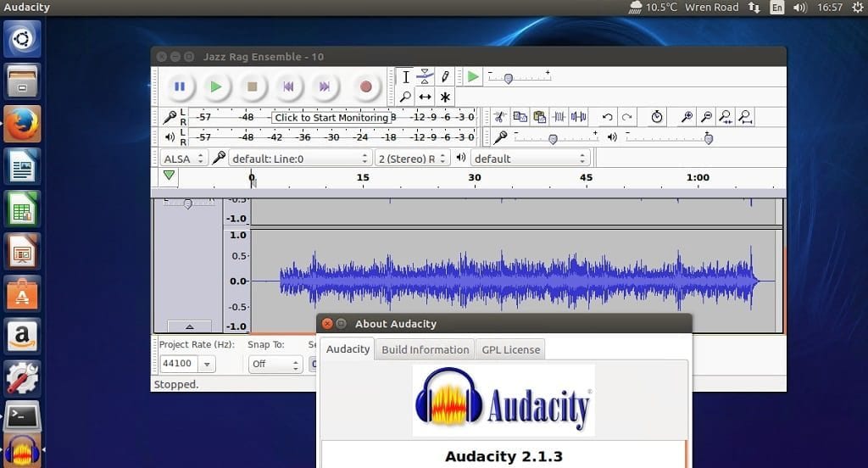
Task: Click the Cut scissors icon
Action: tap(500, 117)
